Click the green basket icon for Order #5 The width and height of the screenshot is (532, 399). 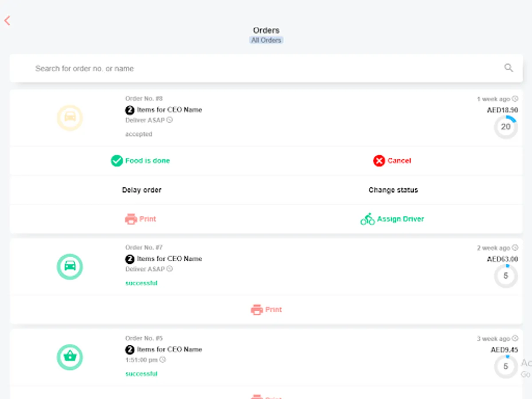pyautogui.click(x=70, y=357)
